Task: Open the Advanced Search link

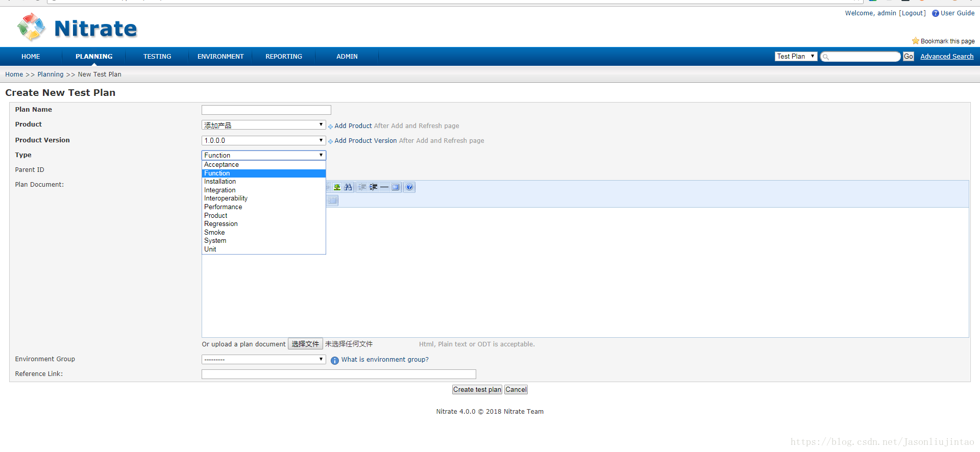Action: [947, 57]
